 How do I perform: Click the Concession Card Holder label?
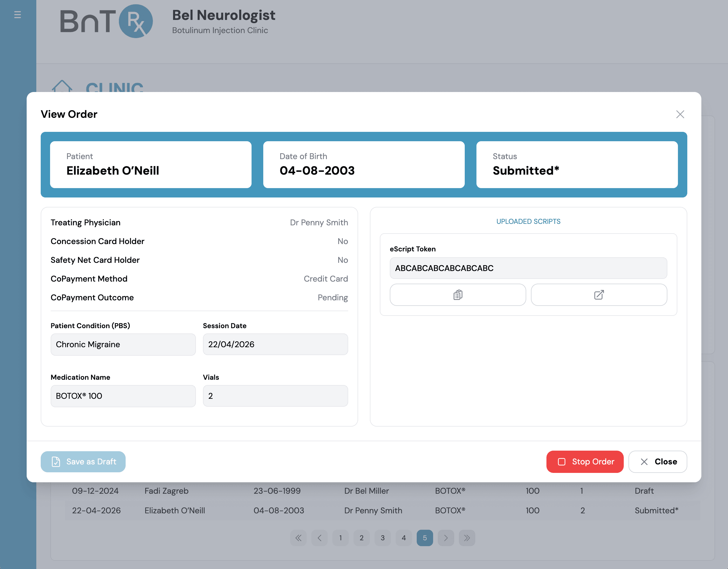(97, 241)
